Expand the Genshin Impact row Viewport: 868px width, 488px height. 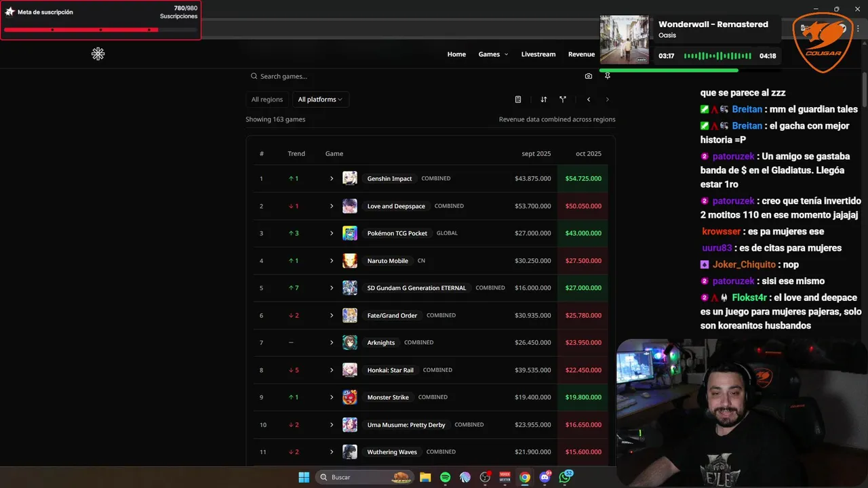point(332,179)
